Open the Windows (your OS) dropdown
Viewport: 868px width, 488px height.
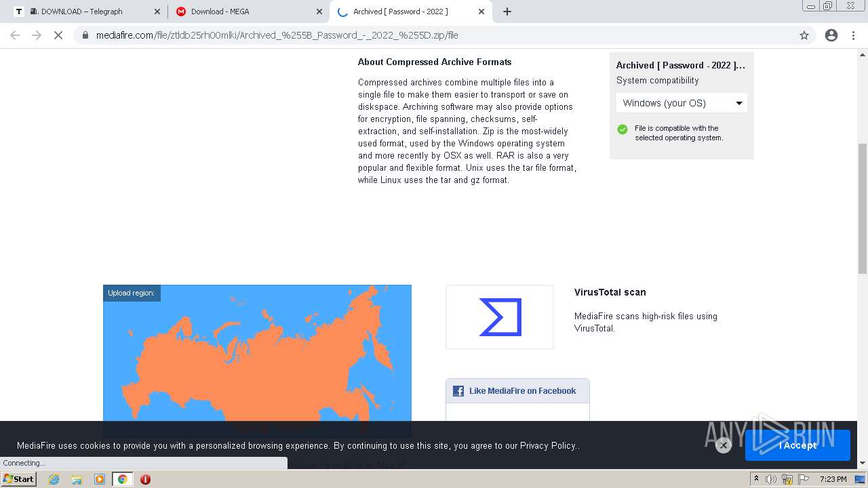[x=682, y=103]
